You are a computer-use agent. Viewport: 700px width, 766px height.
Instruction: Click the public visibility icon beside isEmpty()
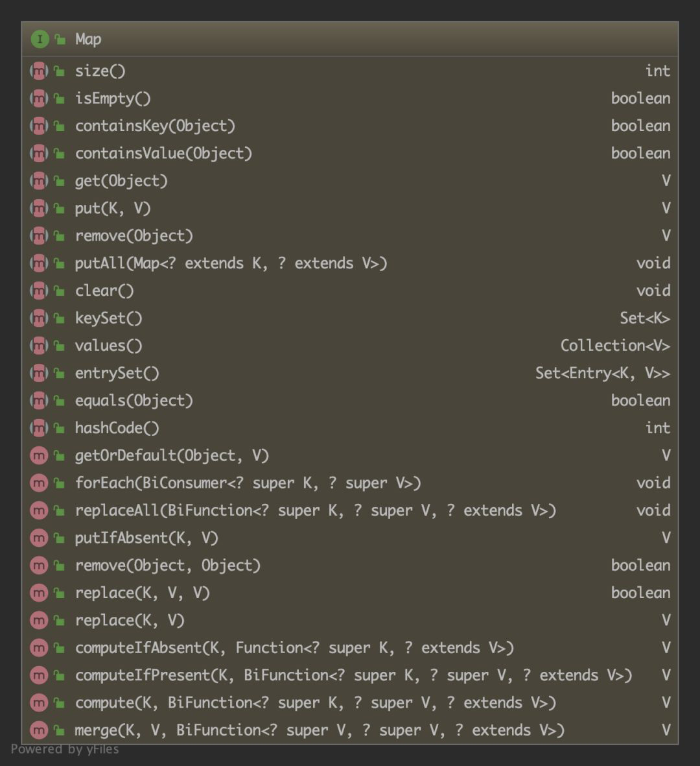(x=60, y=99)
